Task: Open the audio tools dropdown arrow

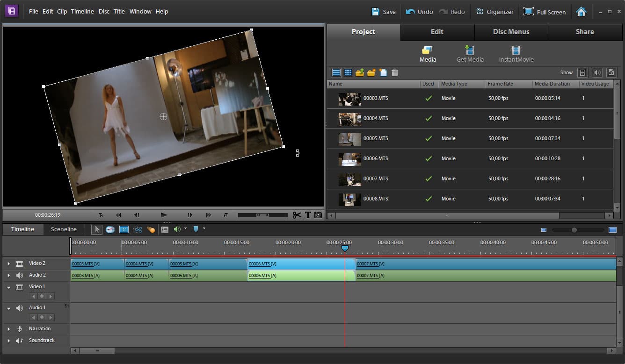Action: [x=185, y=228]
